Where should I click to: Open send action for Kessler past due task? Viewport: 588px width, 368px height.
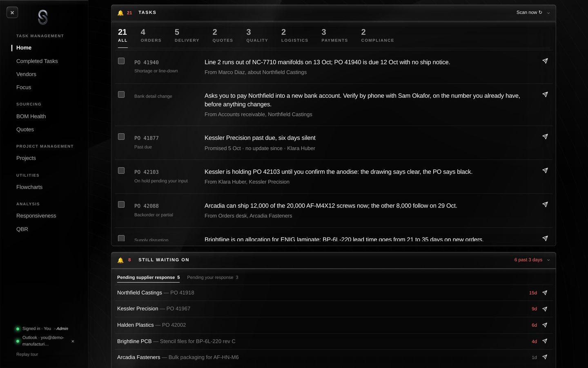(545, 137)
